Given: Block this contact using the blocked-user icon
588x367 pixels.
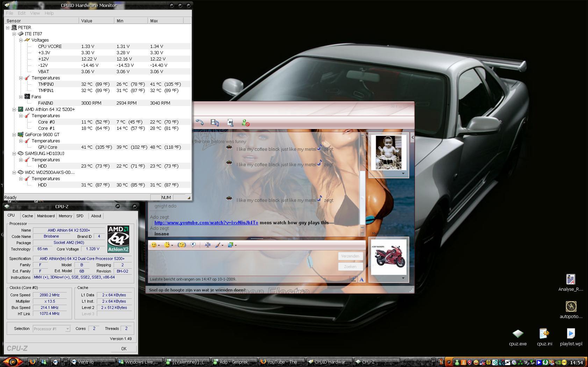Looking at the screenshot, I should pos(245,123).
